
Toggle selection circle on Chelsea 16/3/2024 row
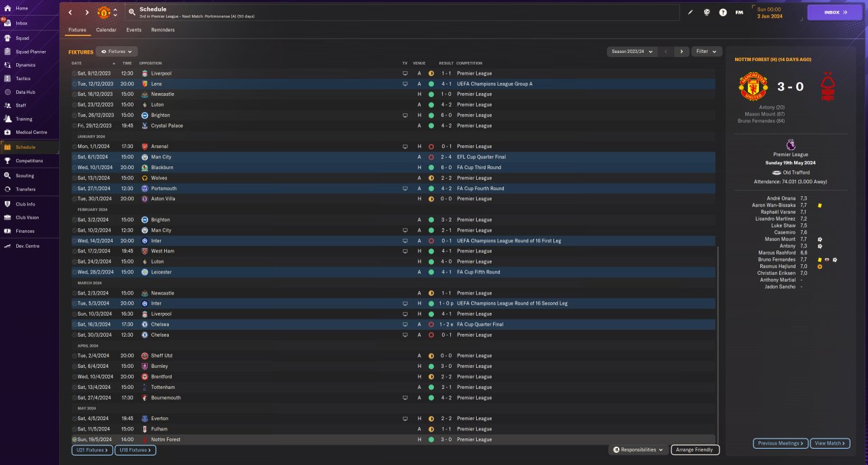coord(75,324)
